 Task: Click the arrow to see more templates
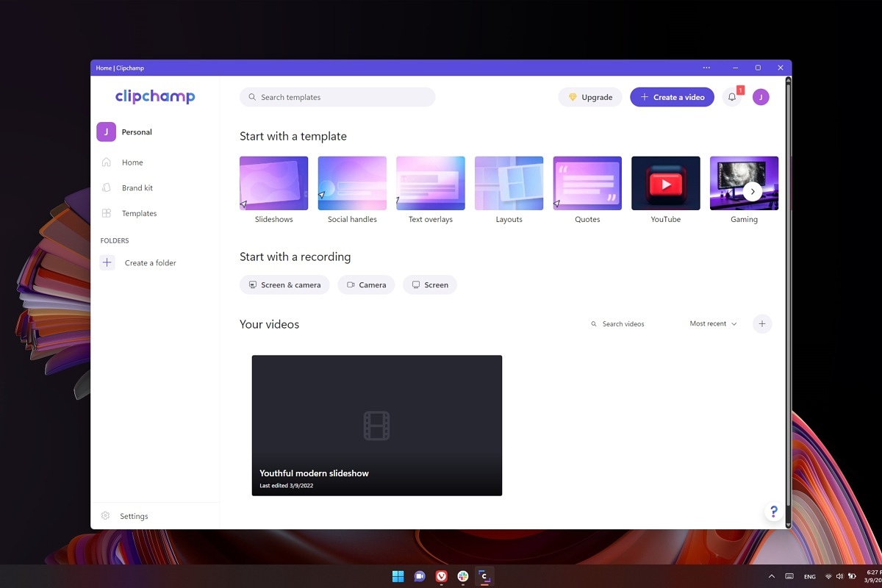coord(753,191)
